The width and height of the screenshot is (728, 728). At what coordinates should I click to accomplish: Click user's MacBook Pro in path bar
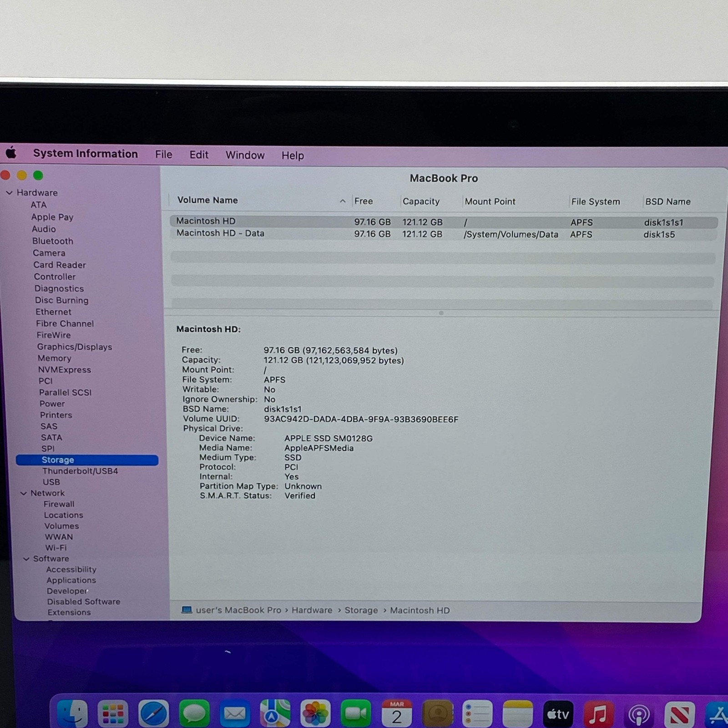pyautogui.click(x=238, y=610)
